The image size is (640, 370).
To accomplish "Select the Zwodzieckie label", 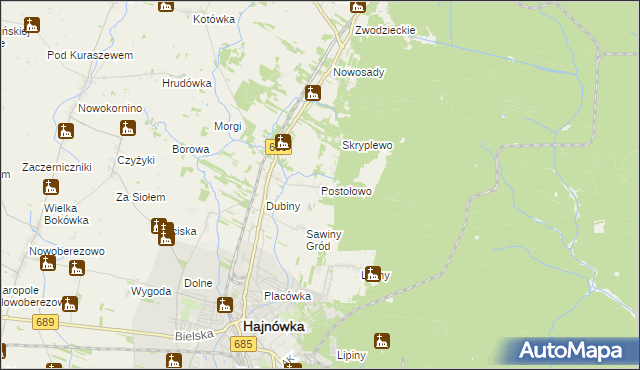I will 385,30.
